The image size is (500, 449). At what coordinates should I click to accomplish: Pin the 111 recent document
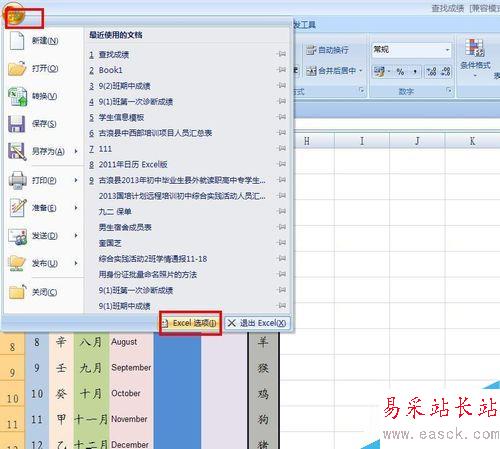(282, 148)
